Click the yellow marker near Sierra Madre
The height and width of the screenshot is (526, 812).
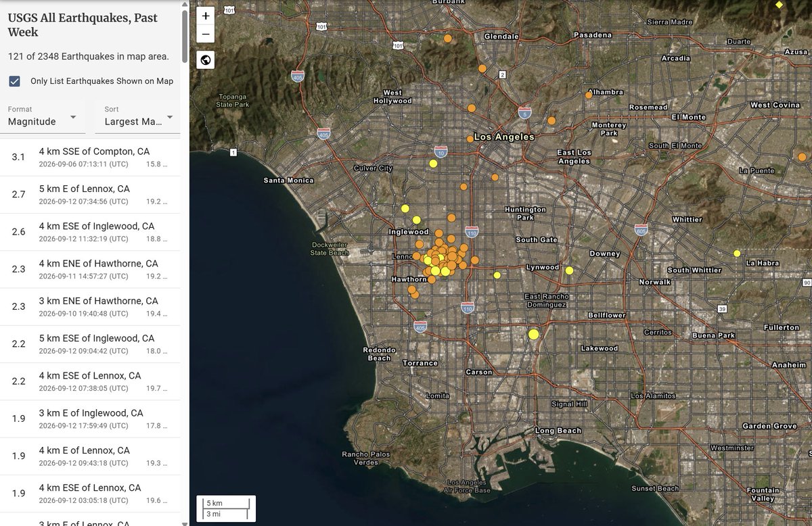pos(779,5)
